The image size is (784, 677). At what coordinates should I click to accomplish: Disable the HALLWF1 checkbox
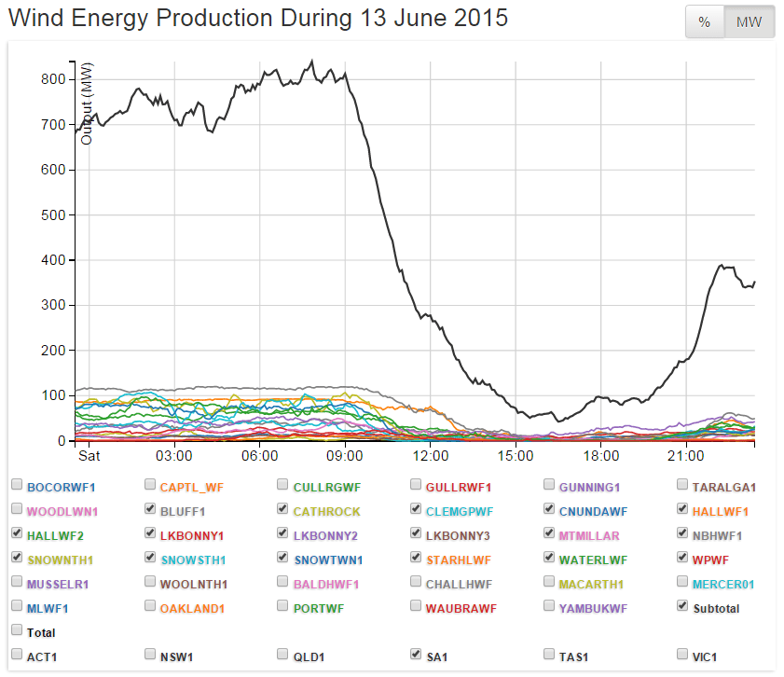(683, 509)
